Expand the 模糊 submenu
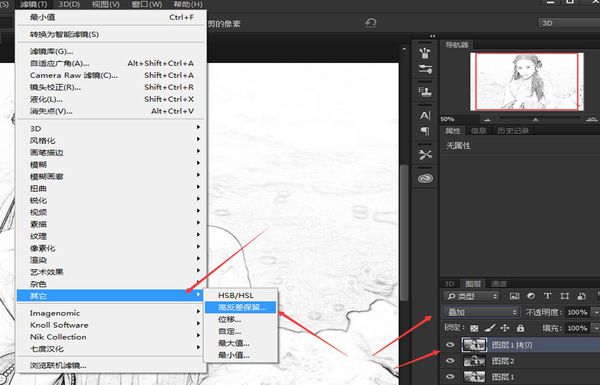 111,165
